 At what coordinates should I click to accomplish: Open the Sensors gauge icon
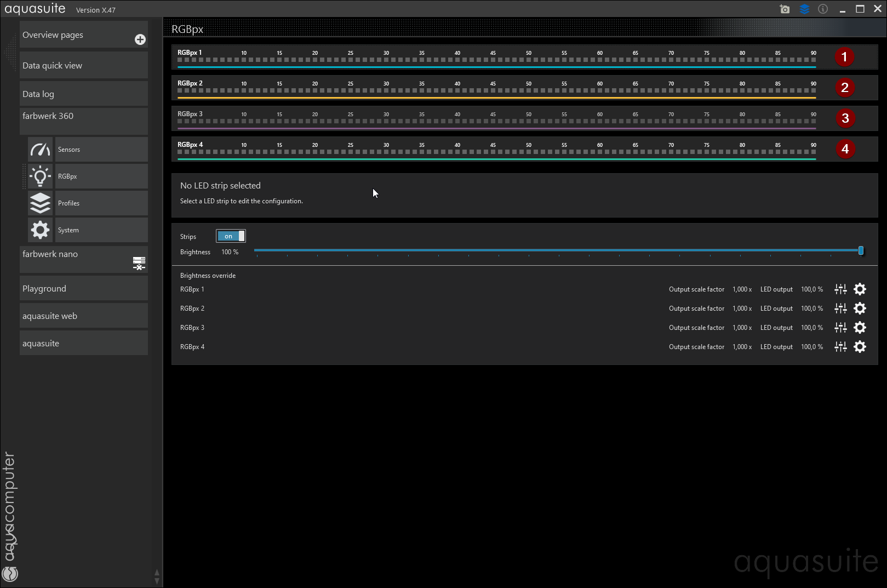coord(40,150)
